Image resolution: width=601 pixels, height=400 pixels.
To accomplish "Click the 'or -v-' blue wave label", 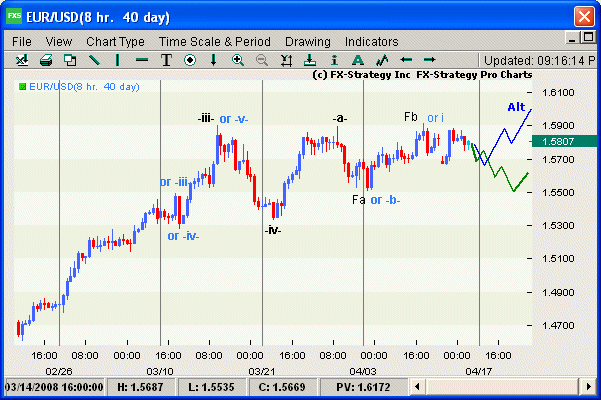I will point(234,119).
